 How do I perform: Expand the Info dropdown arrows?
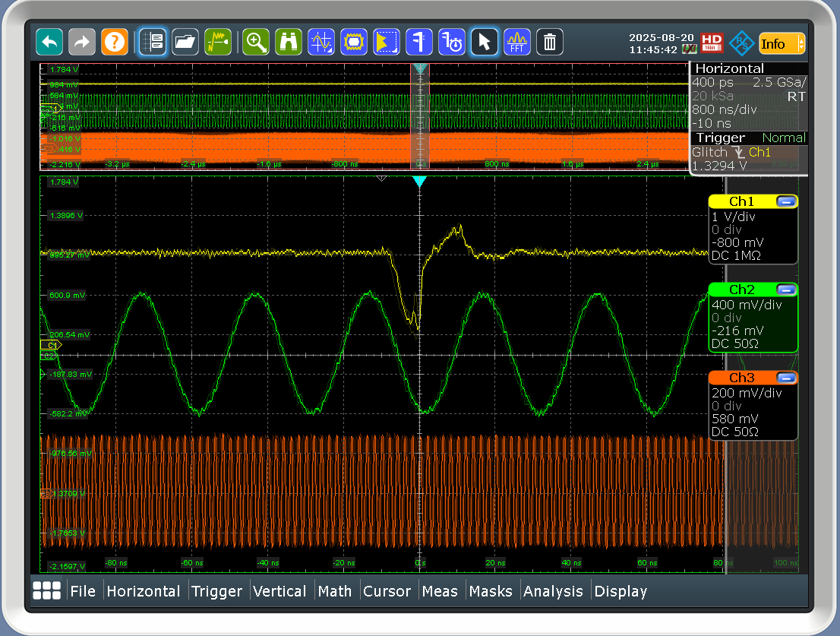click(800, 43)
